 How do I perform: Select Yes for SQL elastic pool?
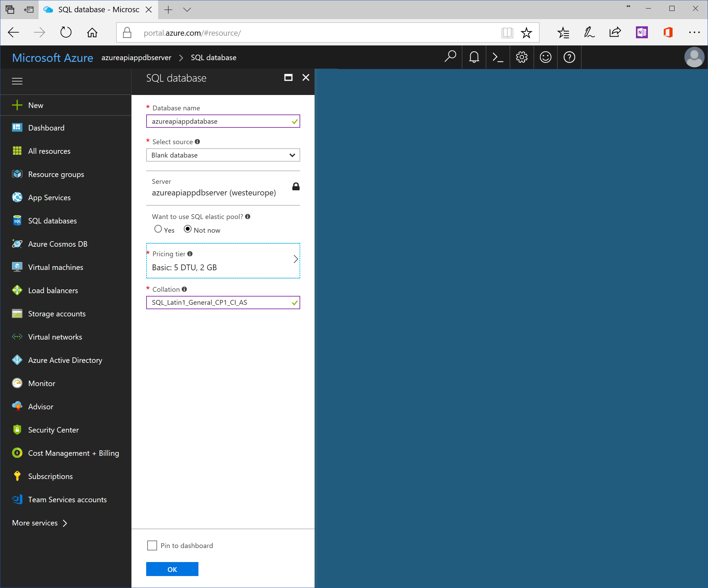(158, 229)
